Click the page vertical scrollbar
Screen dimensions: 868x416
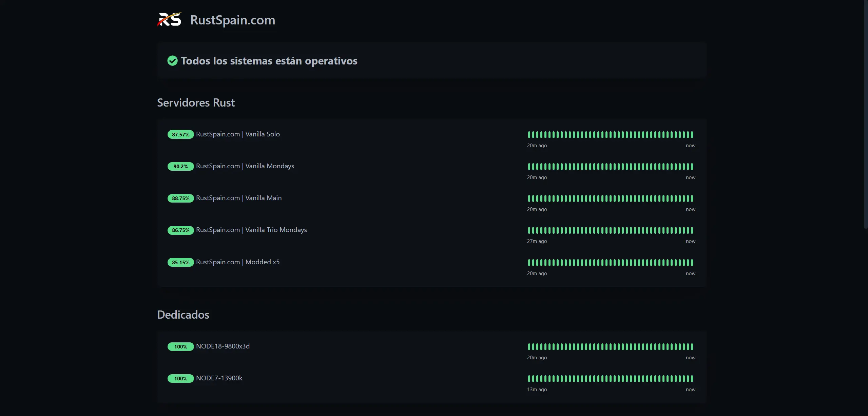[x=866, y=115]
